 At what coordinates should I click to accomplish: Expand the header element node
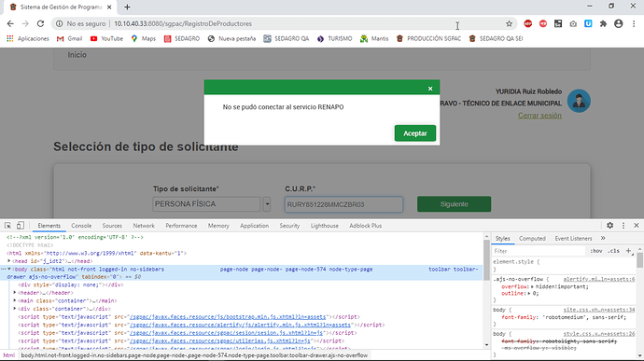pyautogui.click(x=15, y=293)
